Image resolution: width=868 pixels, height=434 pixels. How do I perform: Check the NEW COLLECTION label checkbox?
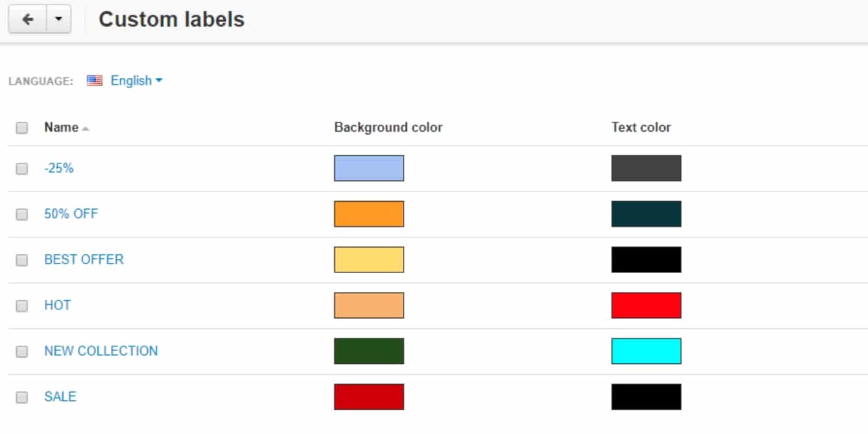point(22,352)
